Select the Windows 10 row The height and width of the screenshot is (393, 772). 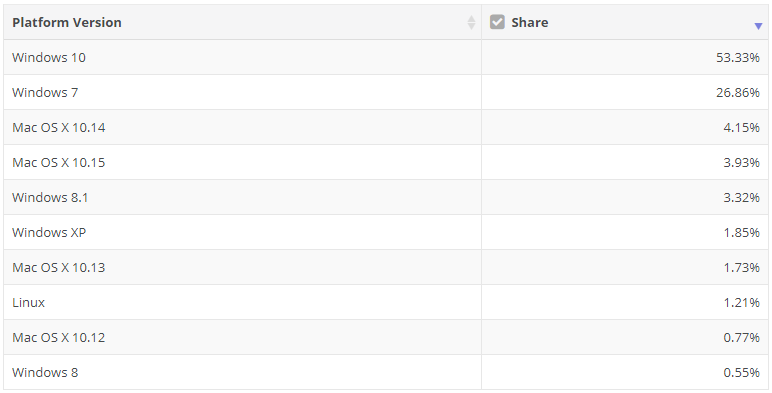pos(386,57)
